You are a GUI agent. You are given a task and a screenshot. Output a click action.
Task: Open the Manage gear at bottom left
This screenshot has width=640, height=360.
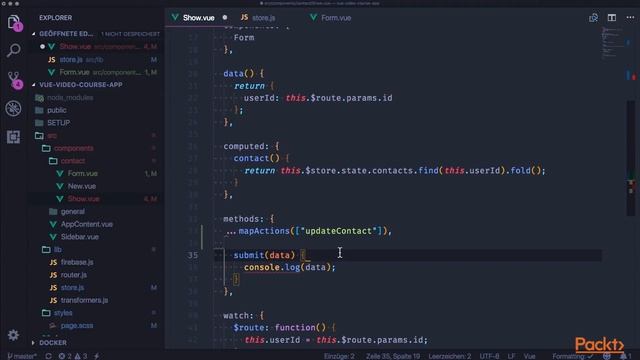point(13,335)
